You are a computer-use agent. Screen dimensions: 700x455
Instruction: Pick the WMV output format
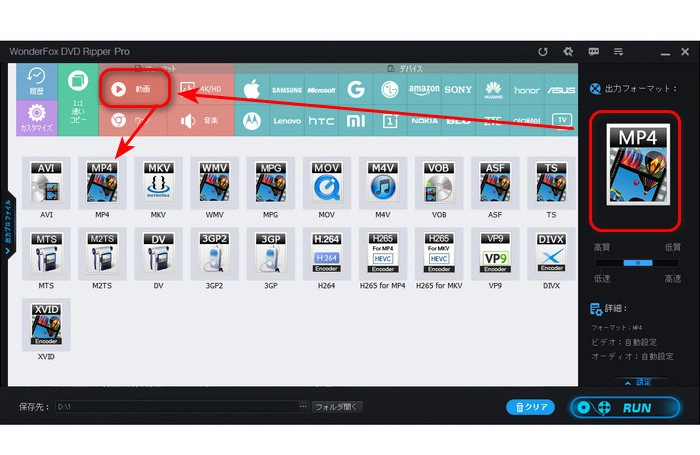click(x=214, y=182)
